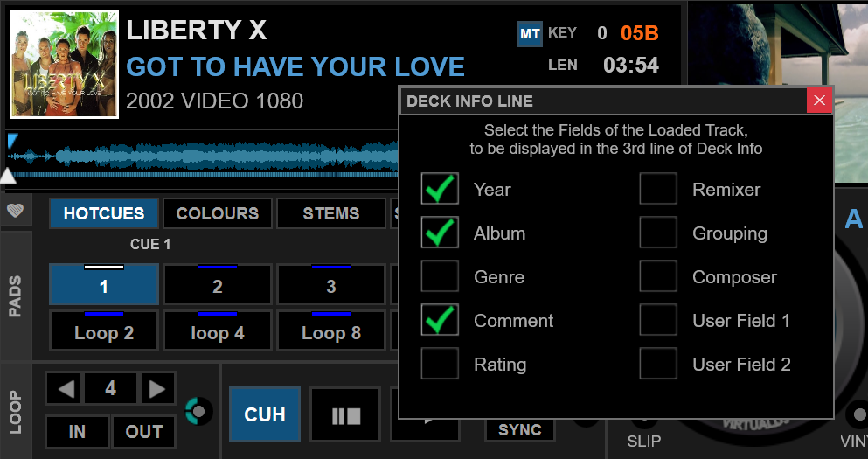This screenshot has height=459, width=868.
Task: Toggle the MT master tempo button
Action: [x=530, y=34]
